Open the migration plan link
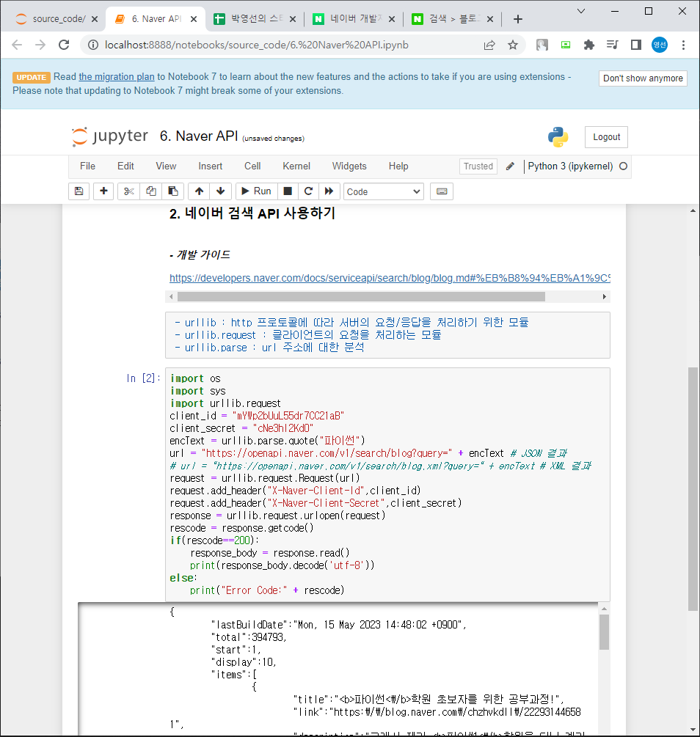700x737 pixels. pos(116,76)
